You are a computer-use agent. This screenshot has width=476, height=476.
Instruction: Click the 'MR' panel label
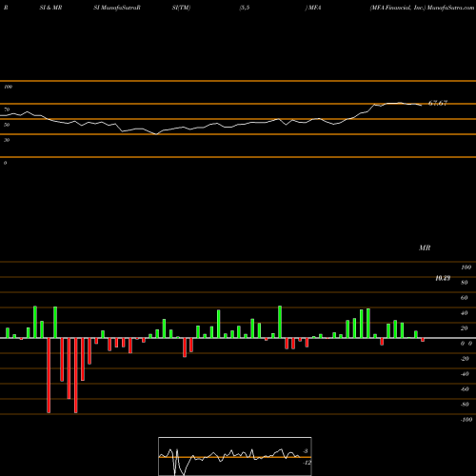point(425,248)
